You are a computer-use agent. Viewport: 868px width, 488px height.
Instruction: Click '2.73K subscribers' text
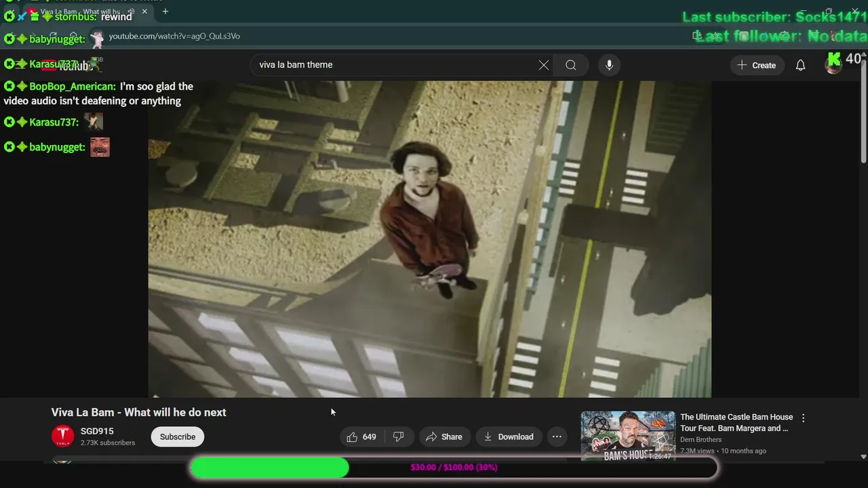pyautogui.click(x=108, y=443)
